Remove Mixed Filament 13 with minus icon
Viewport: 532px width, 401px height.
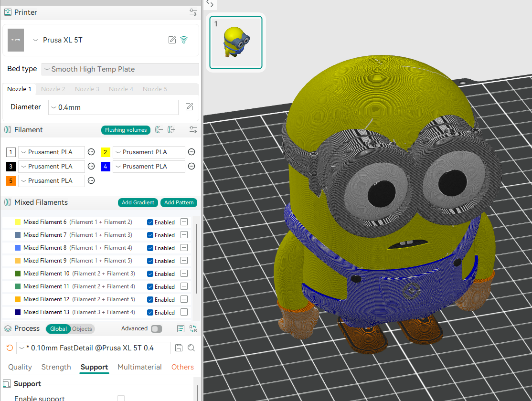(x=184, y=312)
